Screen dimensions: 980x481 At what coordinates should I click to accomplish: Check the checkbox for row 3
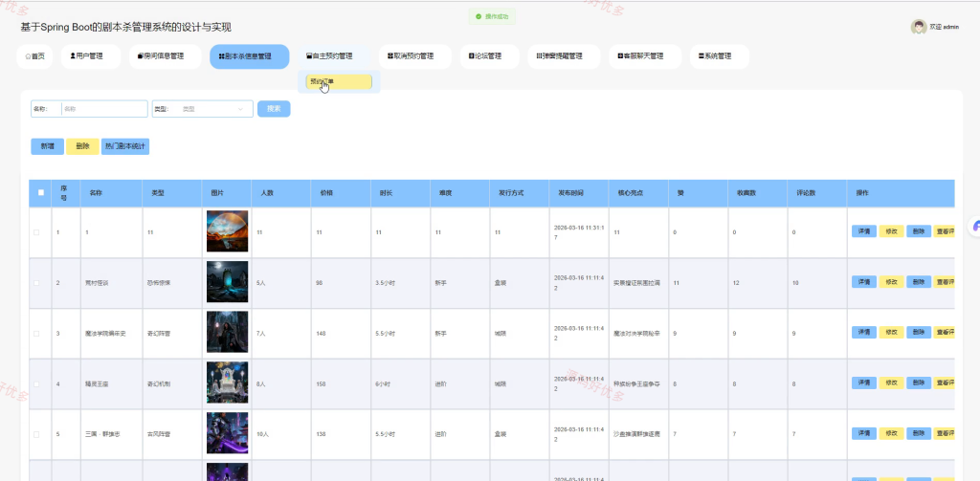36,334
